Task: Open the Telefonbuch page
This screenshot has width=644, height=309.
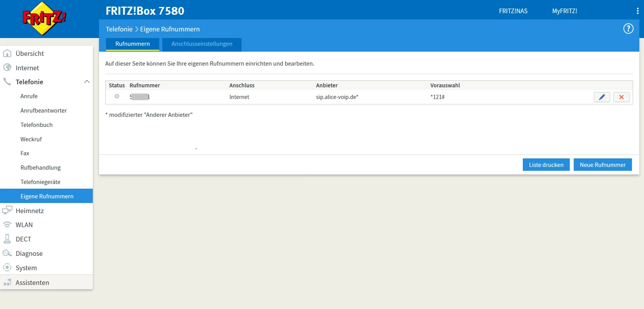Action: click(37, 125)
